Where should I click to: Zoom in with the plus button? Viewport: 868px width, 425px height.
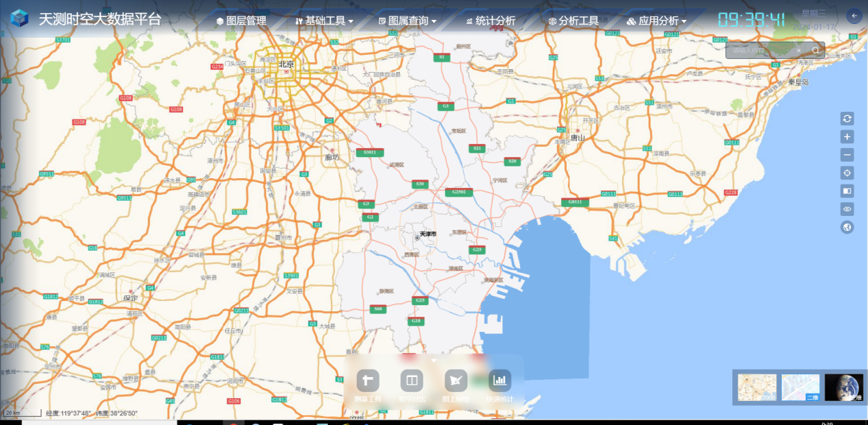847,137
